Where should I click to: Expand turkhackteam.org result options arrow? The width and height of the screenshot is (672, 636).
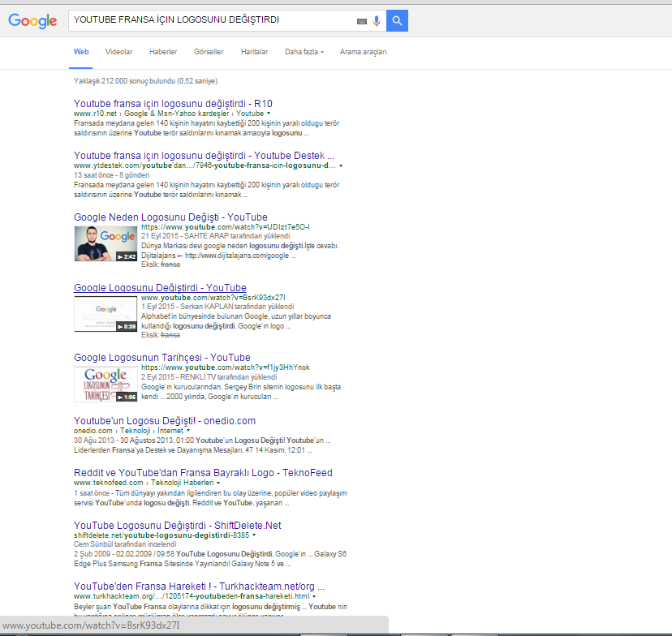coord(314,596)
